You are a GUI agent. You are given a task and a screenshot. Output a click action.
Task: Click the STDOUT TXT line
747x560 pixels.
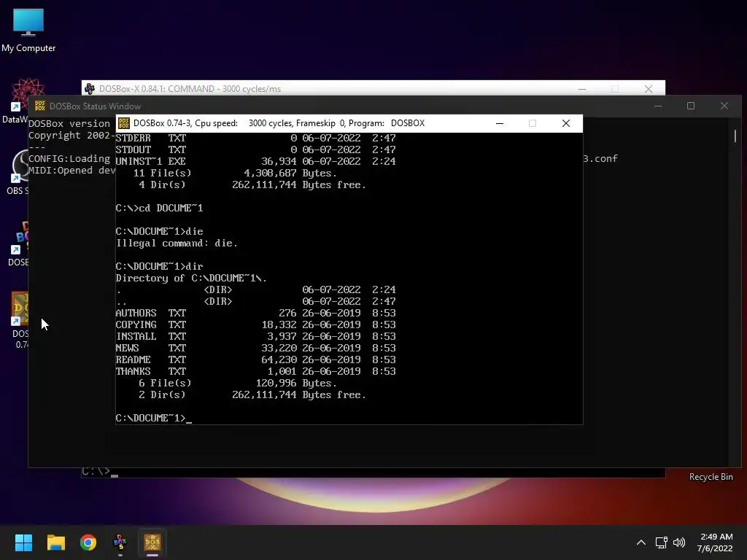pyautogui.click(x=255, y=149)
